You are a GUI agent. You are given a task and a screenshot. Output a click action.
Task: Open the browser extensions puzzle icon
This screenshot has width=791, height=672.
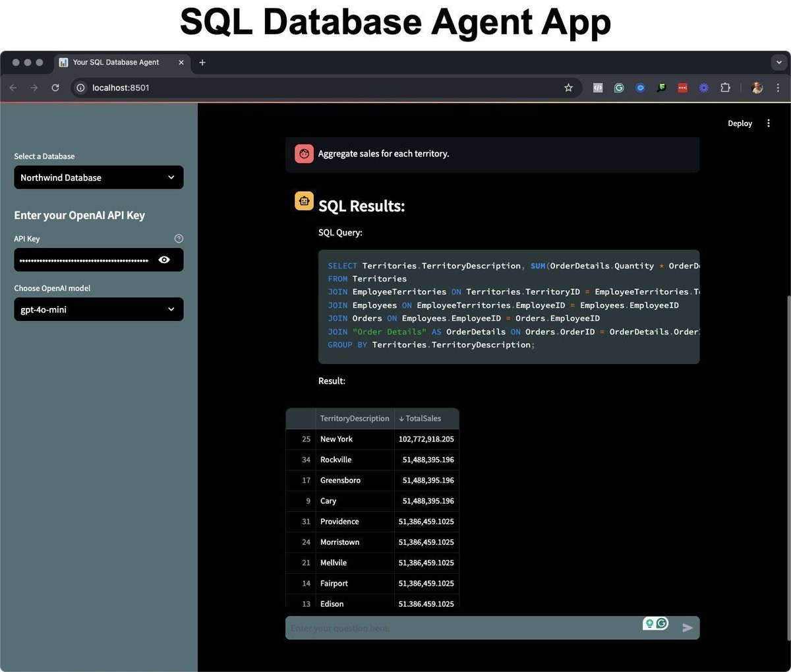[x=725, y=88]
